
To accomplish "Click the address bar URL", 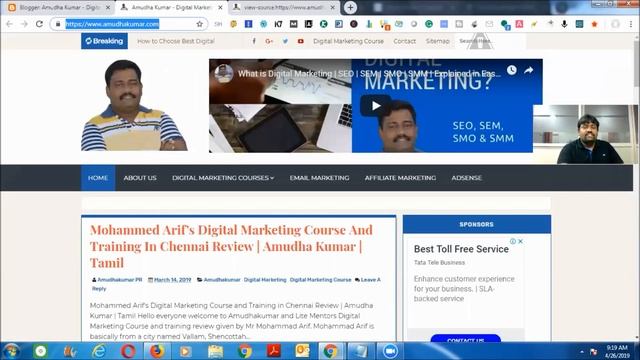I will point(112,24).
